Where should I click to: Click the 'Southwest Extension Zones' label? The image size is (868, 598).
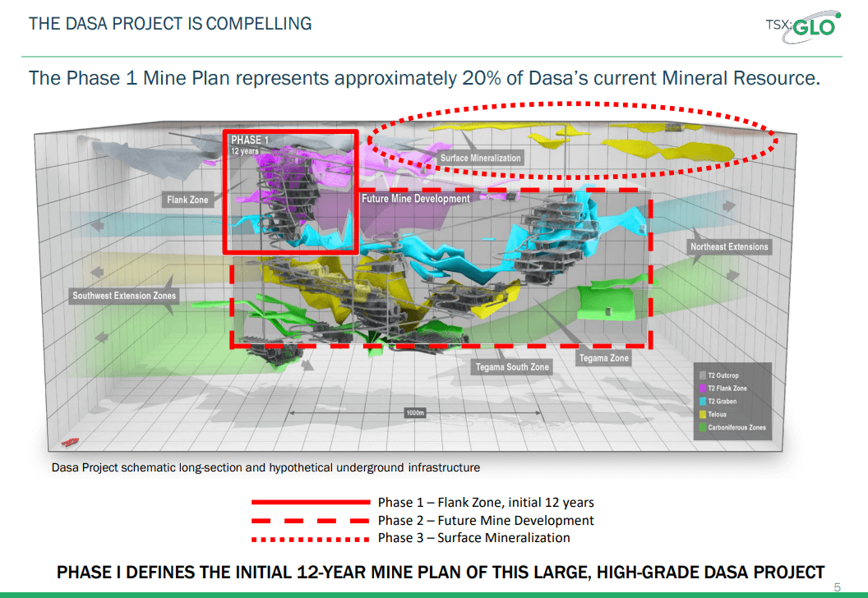124,296
